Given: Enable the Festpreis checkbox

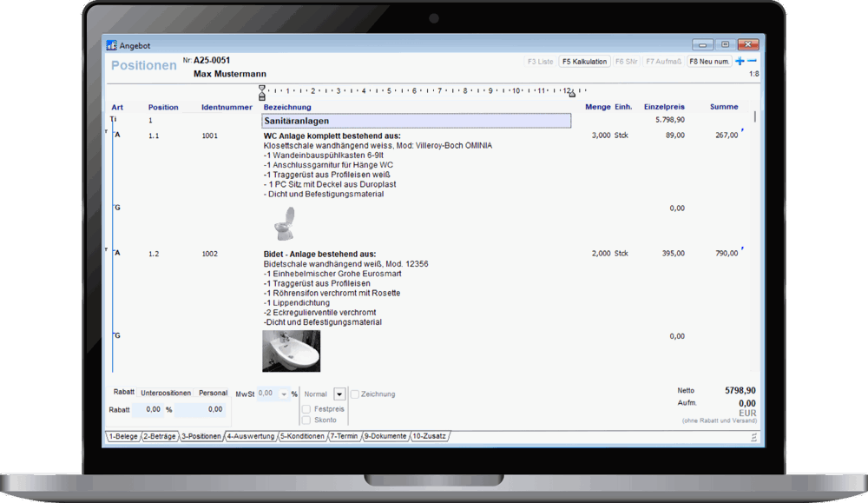Looking at the screenshot, I should tap(306, 408).
